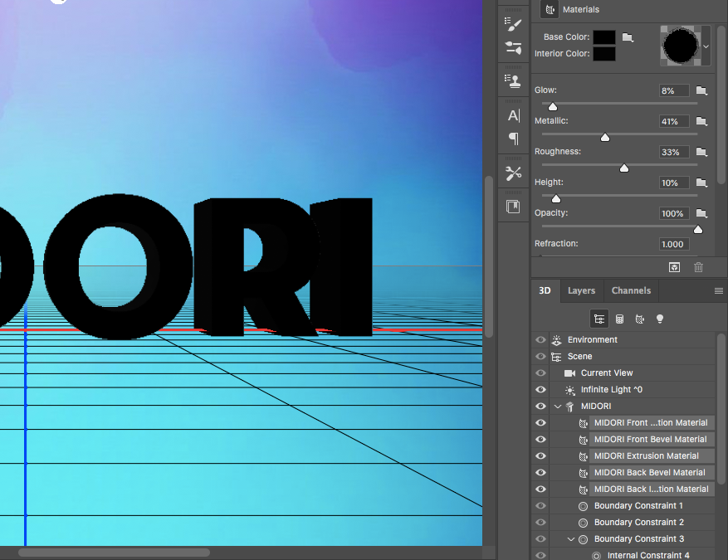Toggle visibility of Infinite Light ^0

click(540, 389)
